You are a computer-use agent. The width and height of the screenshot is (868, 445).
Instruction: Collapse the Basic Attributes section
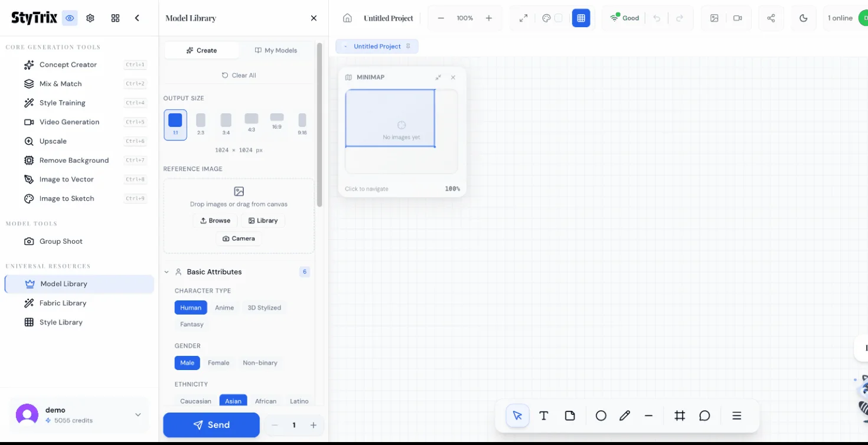pos(167,272)
